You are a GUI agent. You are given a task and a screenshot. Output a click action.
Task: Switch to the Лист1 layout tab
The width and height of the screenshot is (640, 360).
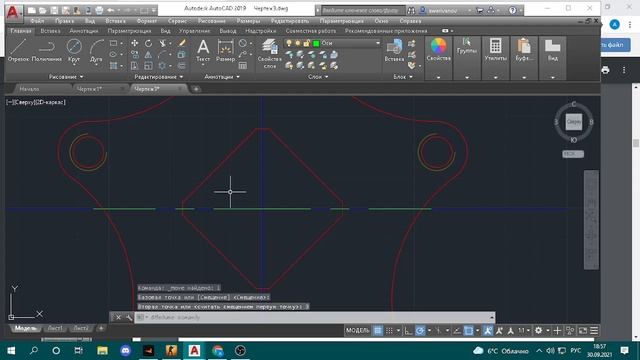click(55, 328)
